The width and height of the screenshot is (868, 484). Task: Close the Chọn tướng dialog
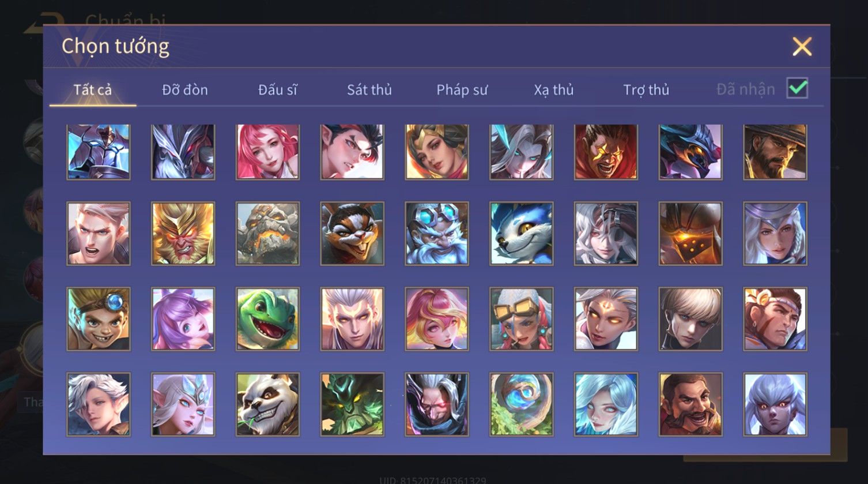802,46
